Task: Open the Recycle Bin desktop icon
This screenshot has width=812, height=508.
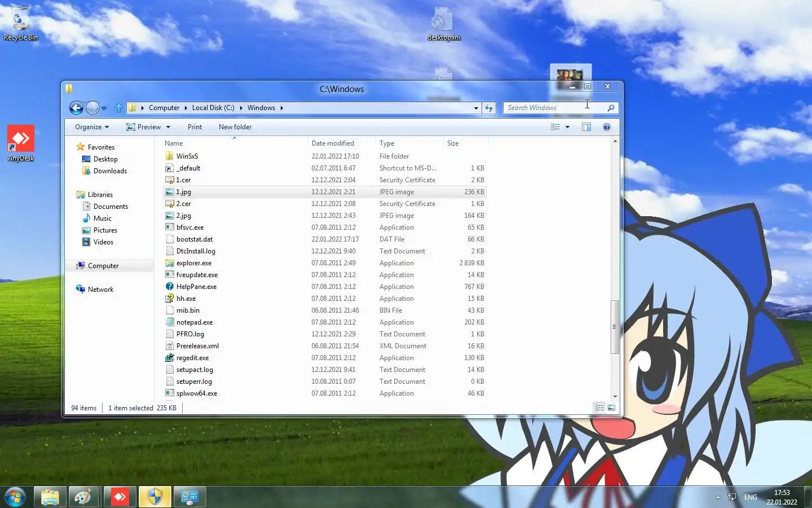Action: point(20,23)
